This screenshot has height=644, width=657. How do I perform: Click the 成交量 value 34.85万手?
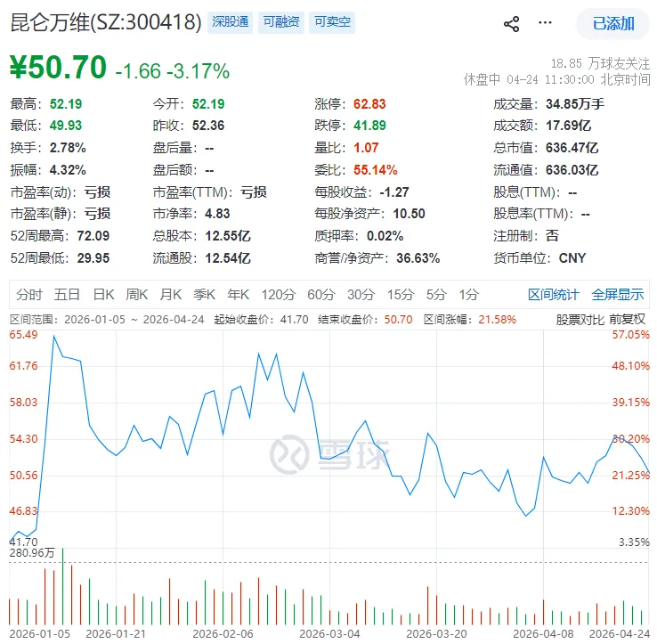pyautogui.click(x=575, y=104)
